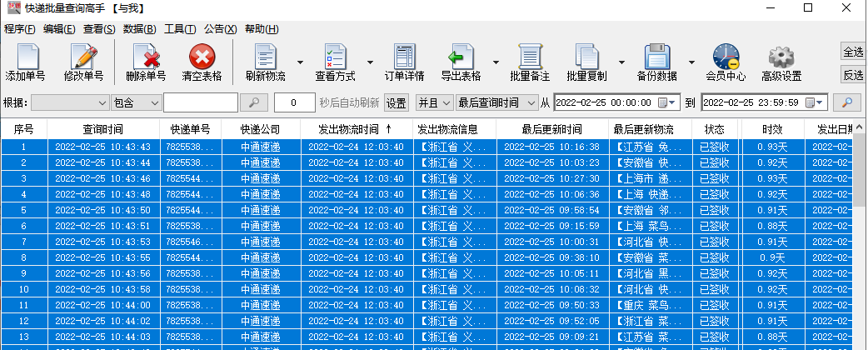Open 会员中心 clock icon
The width and height of the screenshot is (868, 350).
(x=726, y=57)
